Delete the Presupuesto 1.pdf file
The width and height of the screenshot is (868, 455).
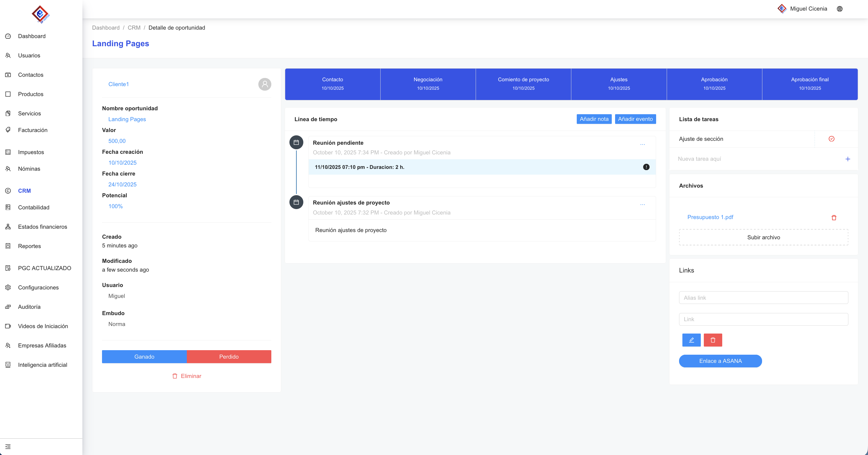[x=834, y=218]
